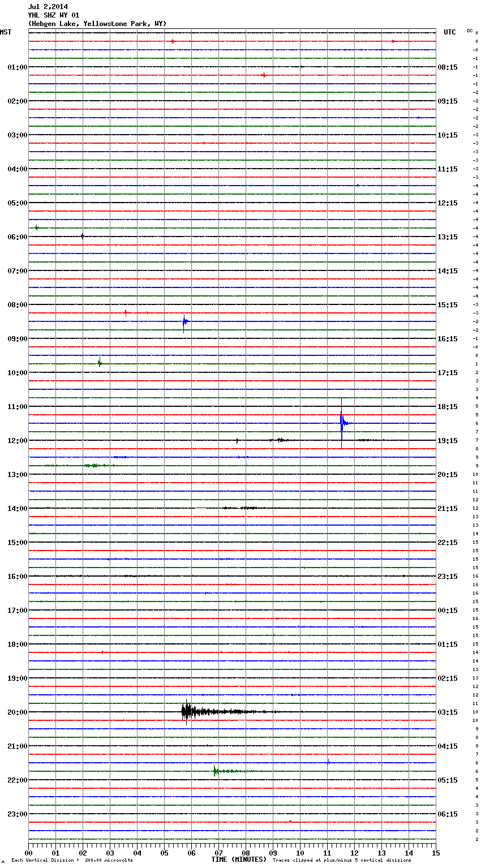Click the 08:15 UTC time label
The width and height of the screenshot is (481, 868).
[x=448, y=67]
